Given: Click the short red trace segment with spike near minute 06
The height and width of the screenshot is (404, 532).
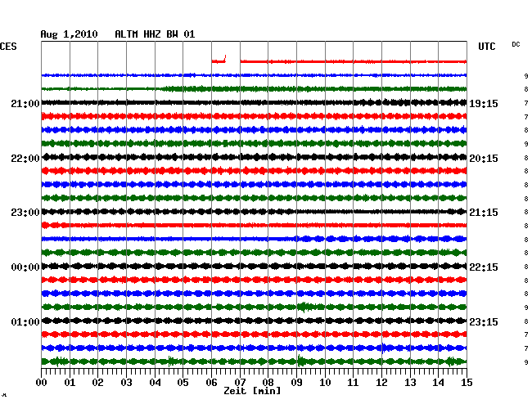Looking at the screenshot, I should click(x=219, y=60).
